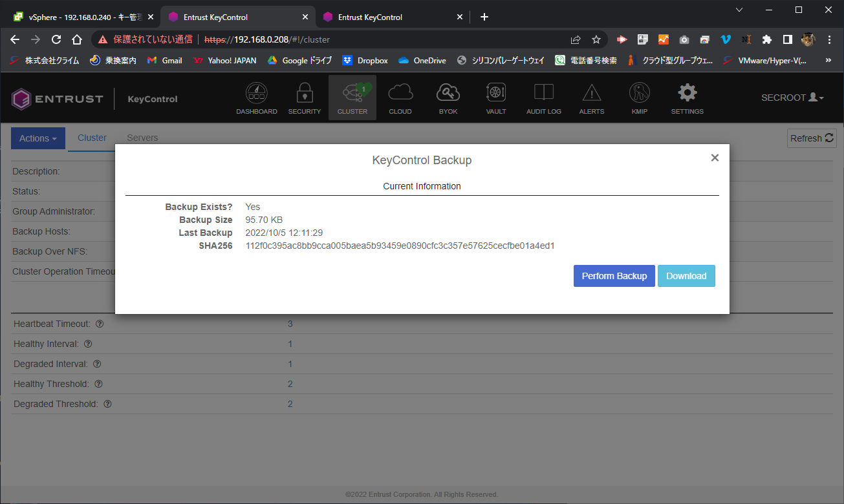Open the Gmail bookmark

point(165,60)
